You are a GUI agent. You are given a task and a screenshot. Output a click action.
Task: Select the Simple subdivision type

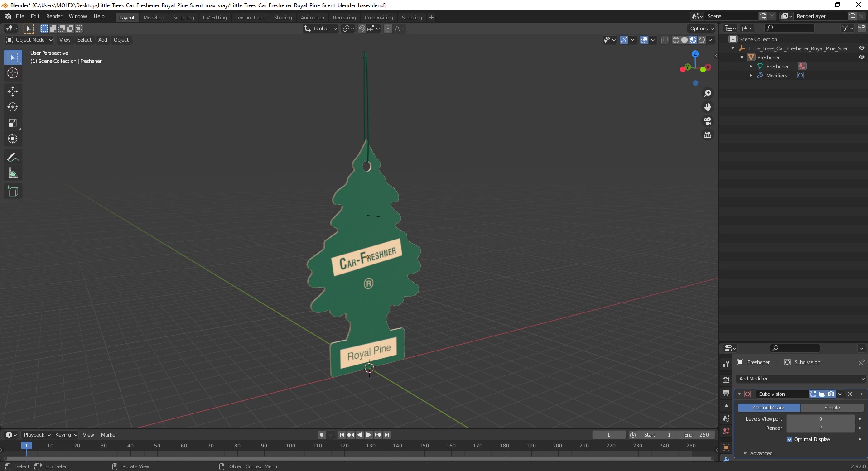tap(832, 408)
